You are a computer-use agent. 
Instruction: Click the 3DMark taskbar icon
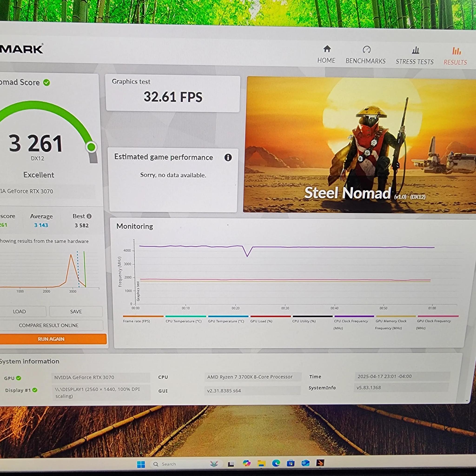coord(320,463)
